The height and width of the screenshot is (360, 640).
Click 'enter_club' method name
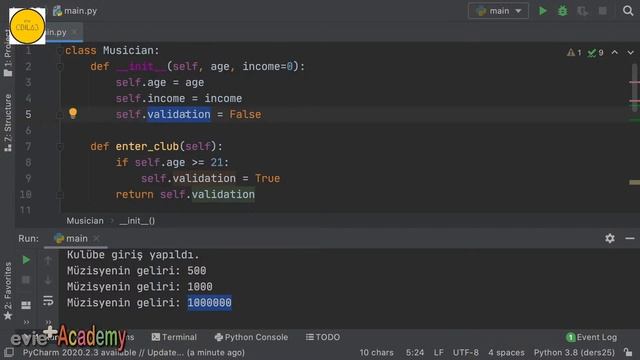coord(147,147)
